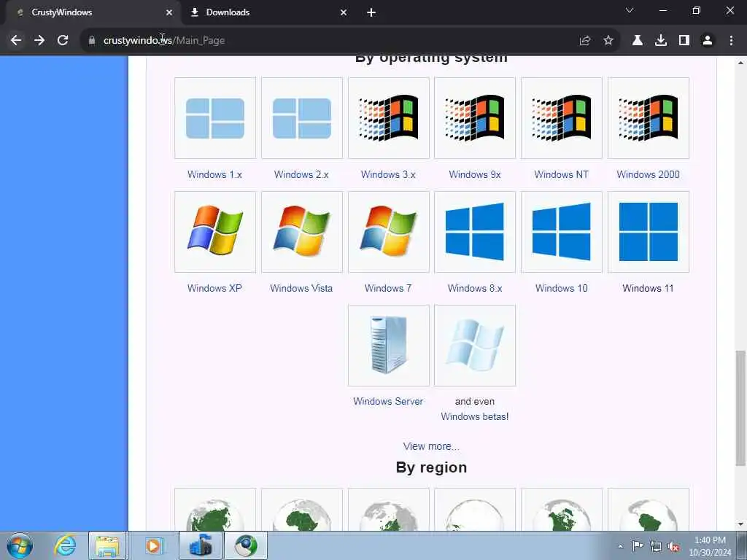Open the taskbar clock and date

[x=710, y=546]
